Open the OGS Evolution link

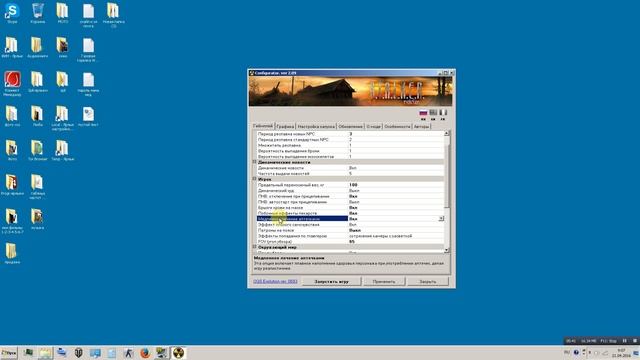[x=275, y=281]
